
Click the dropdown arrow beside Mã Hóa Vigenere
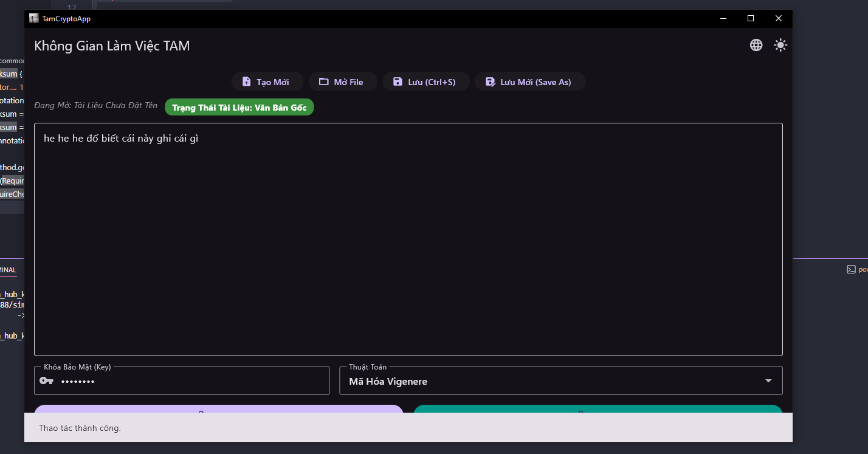768,381
